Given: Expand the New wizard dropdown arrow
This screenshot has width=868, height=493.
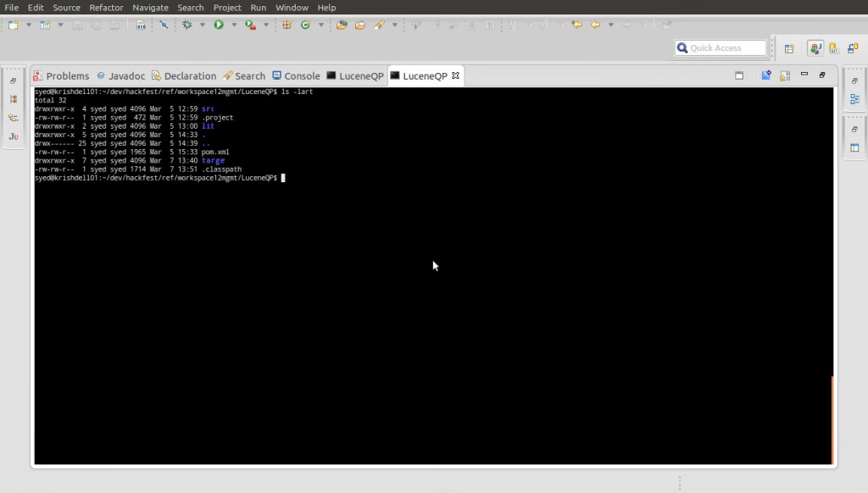Looking at the screenshot, I should 28,25.
